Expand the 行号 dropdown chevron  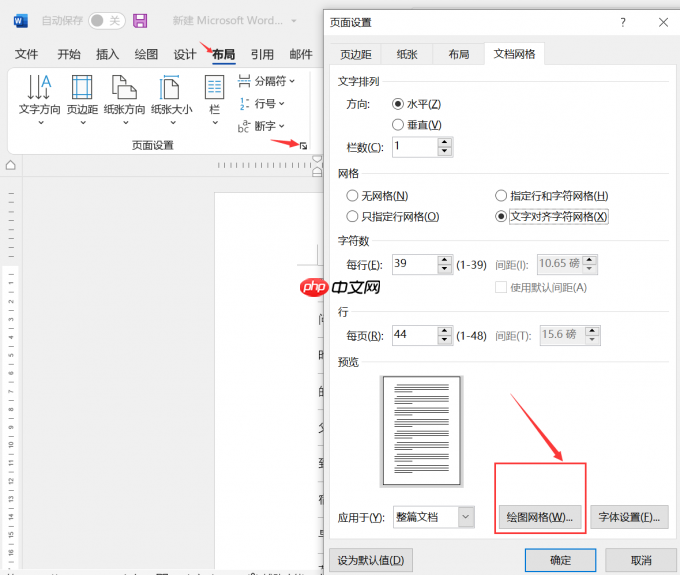coord(281,104)
